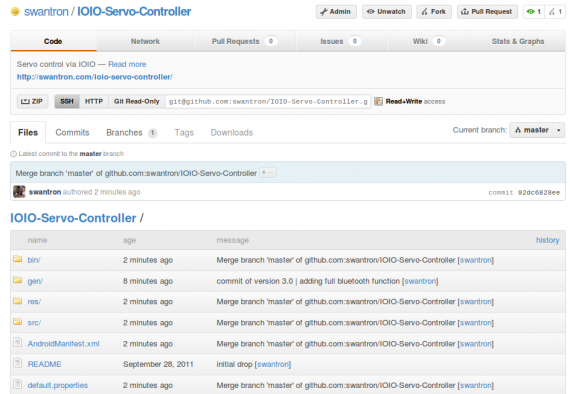Click the Pull Request button
The width and height of the screenshot is (570, 394).
click(487, 12)
